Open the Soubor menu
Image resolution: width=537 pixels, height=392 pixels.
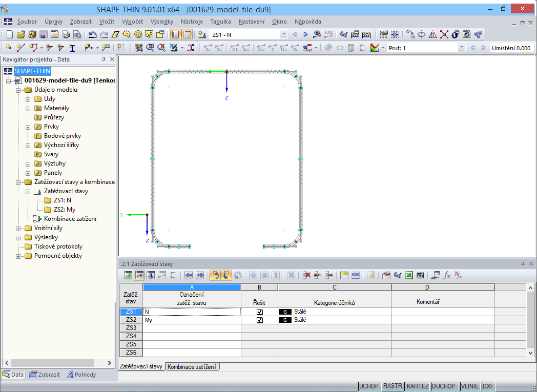(x=27, y=22)
